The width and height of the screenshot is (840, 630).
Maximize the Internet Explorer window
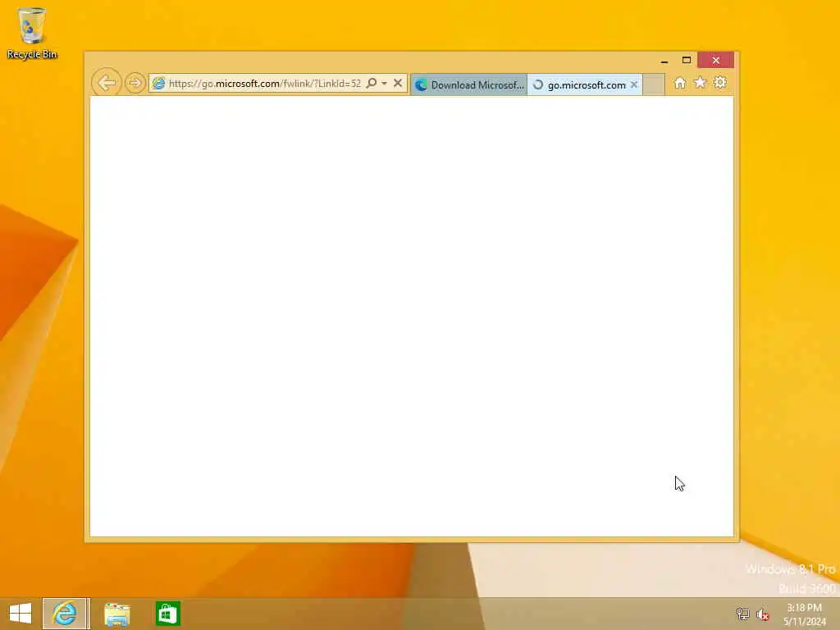[x=687, y=60]
